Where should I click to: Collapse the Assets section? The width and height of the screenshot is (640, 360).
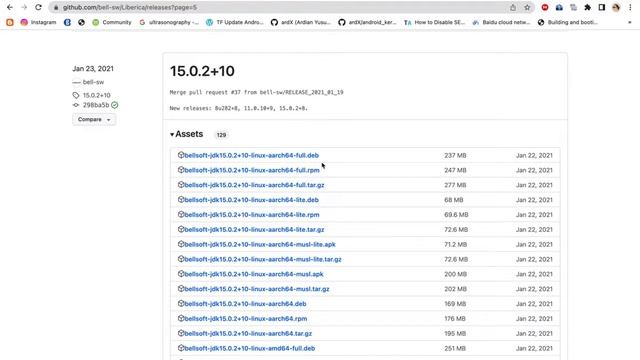pyautogui.click(x=187, y=134)
